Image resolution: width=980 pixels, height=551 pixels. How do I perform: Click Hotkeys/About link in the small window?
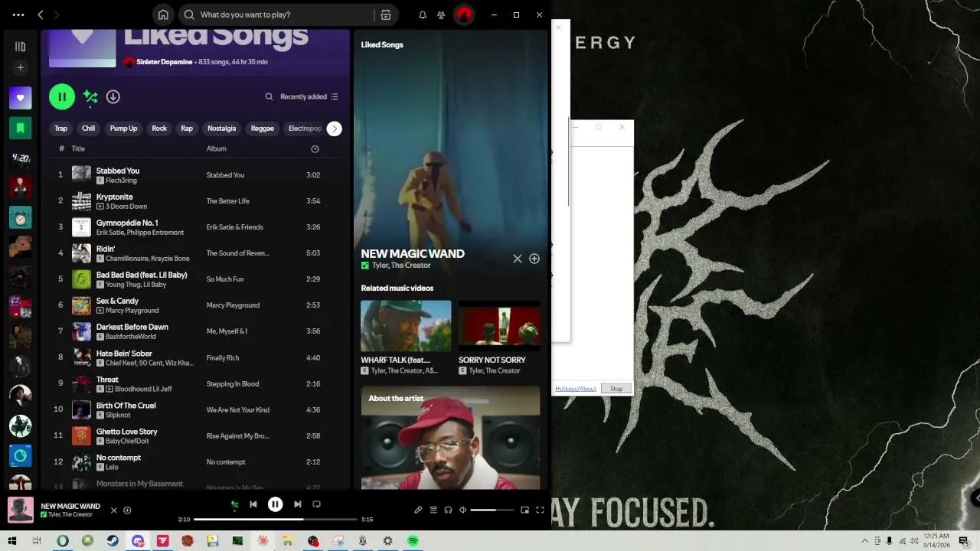576,389
